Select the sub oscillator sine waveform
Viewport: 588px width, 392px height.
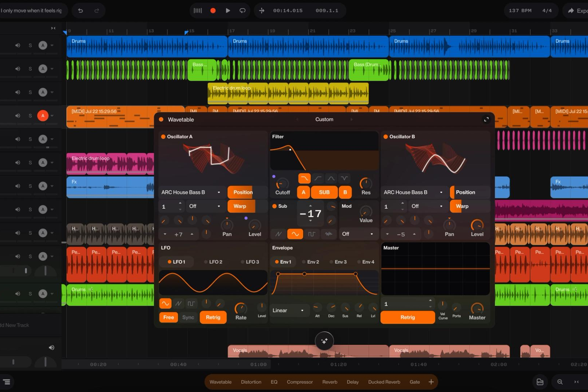(x=295, y=234)
